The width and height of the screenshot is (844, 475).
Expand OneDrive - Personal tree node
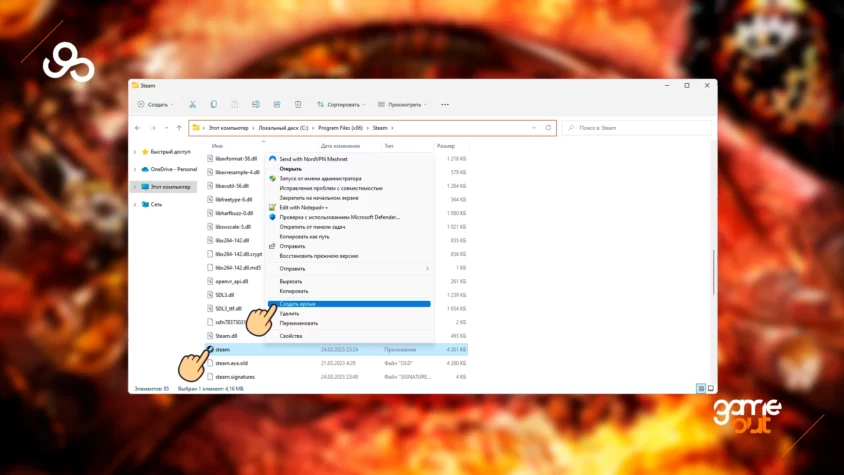pyautogui.click(x=135, y=169)
